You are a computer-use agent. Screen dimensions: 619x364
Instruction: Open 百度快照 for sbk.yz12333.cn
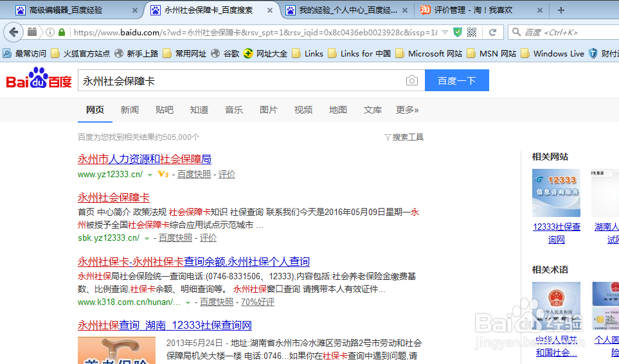click(175, 238)
